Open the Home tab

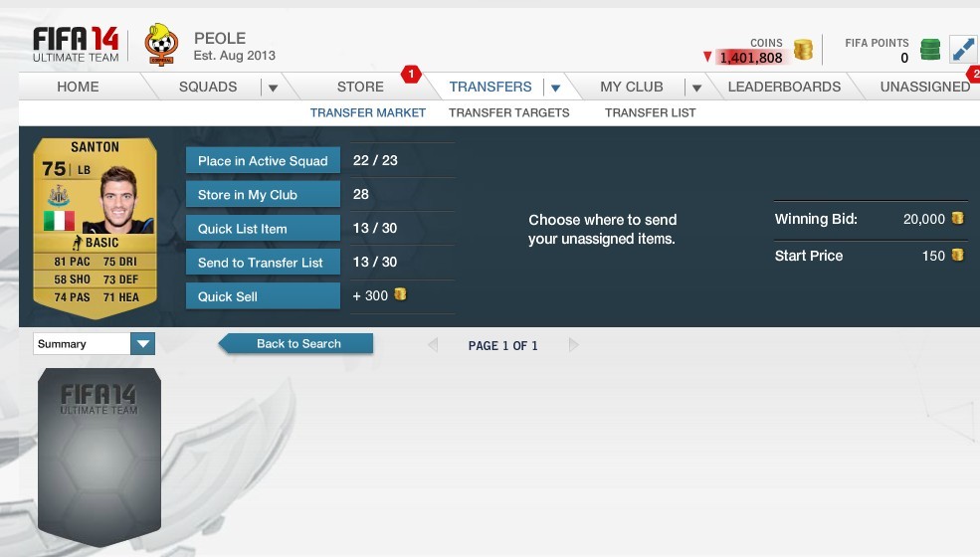79,87
